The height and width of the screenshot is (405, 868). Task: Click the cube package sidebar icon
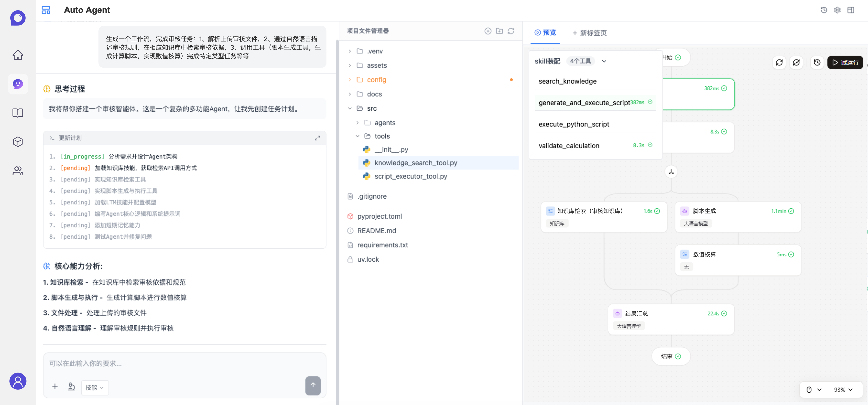18,142
